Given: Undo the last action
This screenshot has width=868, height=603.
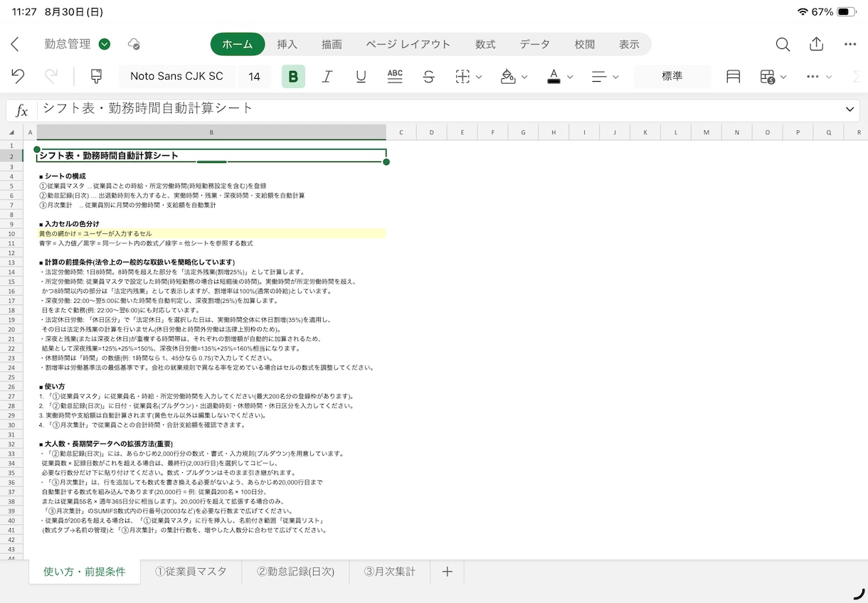Looking at the screenshot, I should (x=18, y=76).
